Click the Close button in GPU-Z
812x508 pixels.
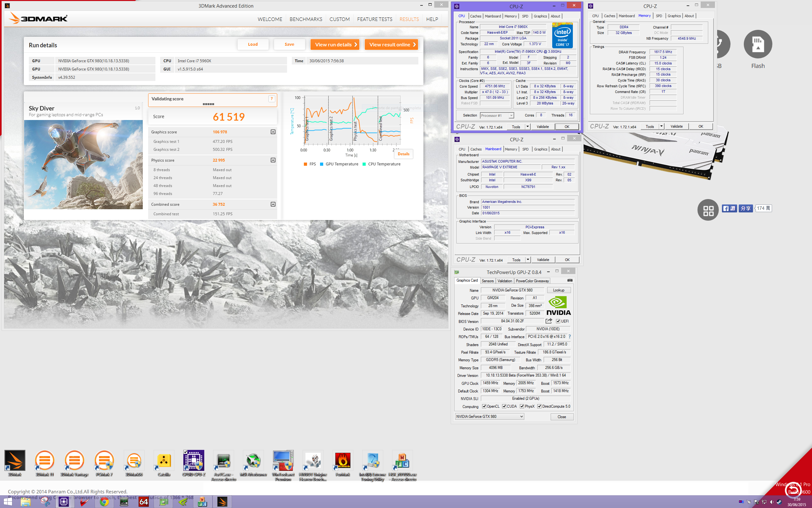point(562,417)
